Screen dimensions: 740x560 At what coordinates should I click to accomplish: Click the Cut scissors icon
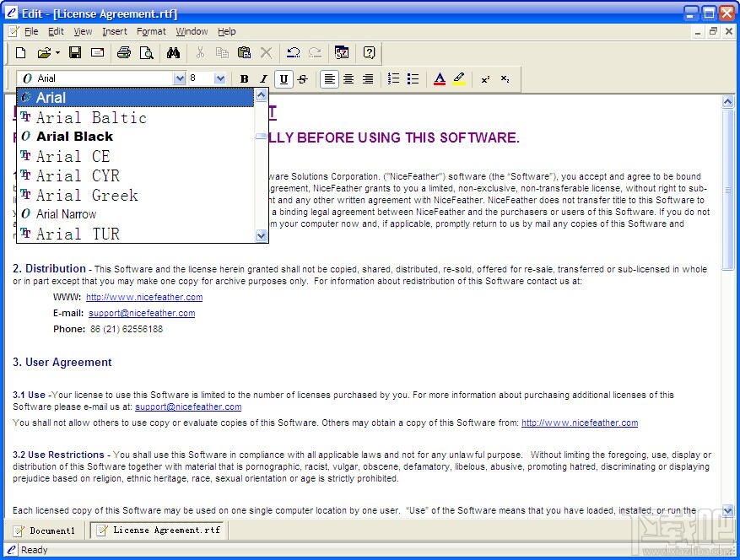pos(200,53)
